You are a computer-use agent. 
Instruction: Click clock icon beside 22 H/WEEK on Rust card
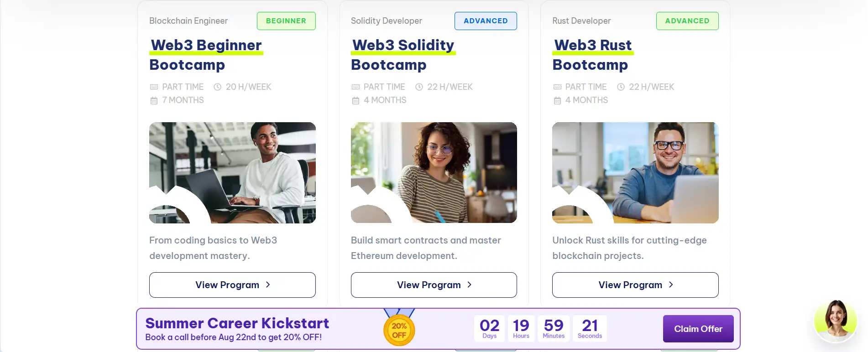tap(621, 87)
